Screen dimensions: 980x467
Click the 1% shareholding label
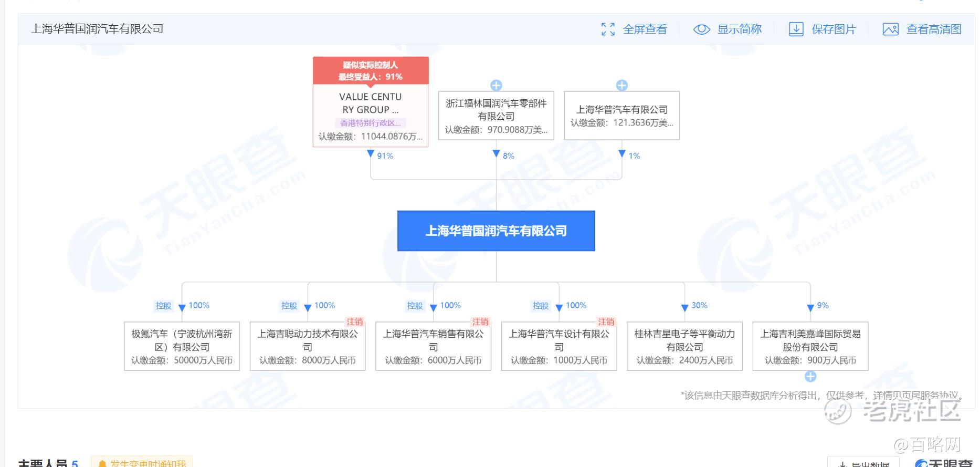click(634, 156)
